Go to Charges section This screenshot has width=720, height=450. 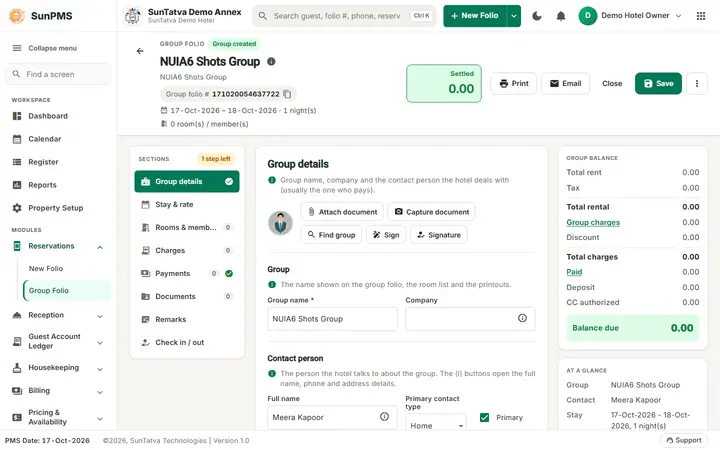pyautogui.click(x=187, y=250)
